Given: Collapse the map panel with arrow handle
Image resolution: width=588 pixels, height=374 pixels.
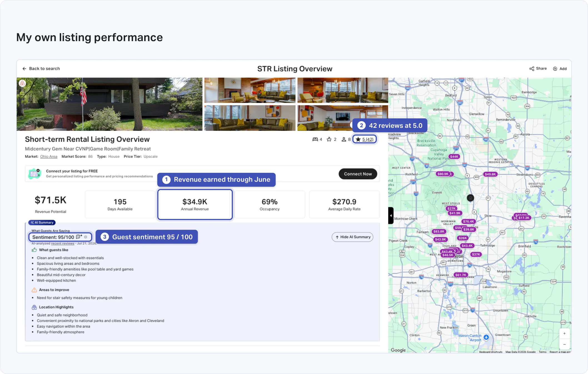Looking at the screenshot, I should (x=391, y=215).
